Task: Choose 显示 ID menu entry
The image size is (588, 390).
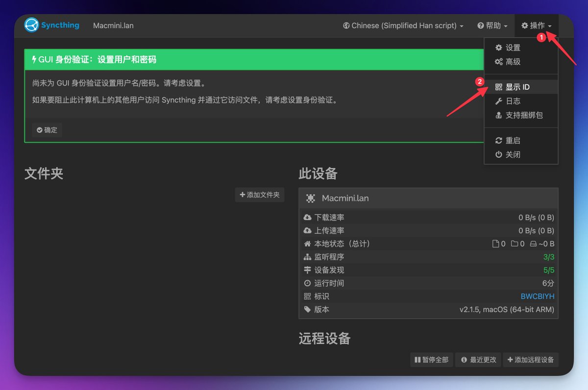Action: coord(521,87)
